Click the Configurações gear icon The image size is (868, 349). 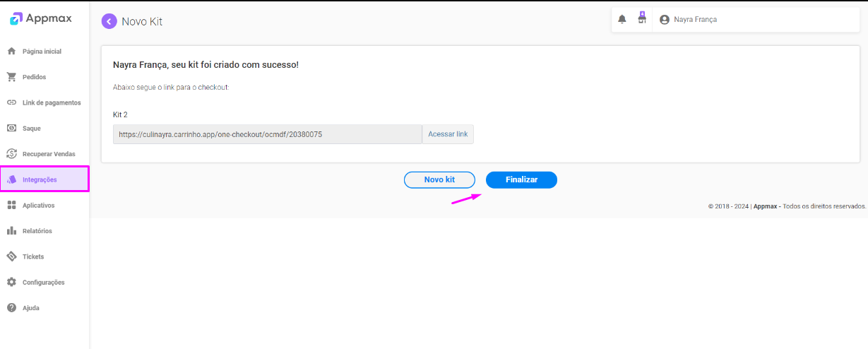11,283
